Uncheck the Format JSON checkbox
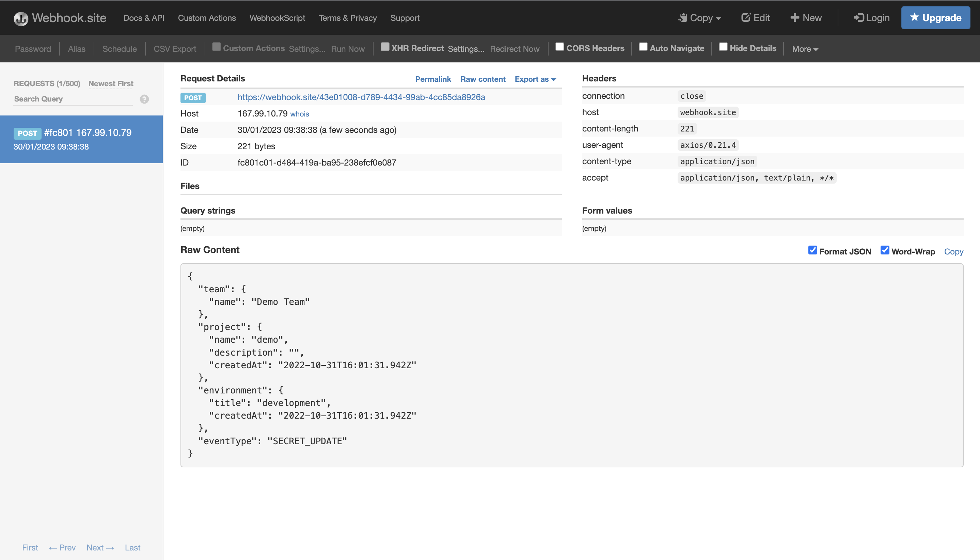The width and height of the screenshot is (980, 560). [812, 250]
